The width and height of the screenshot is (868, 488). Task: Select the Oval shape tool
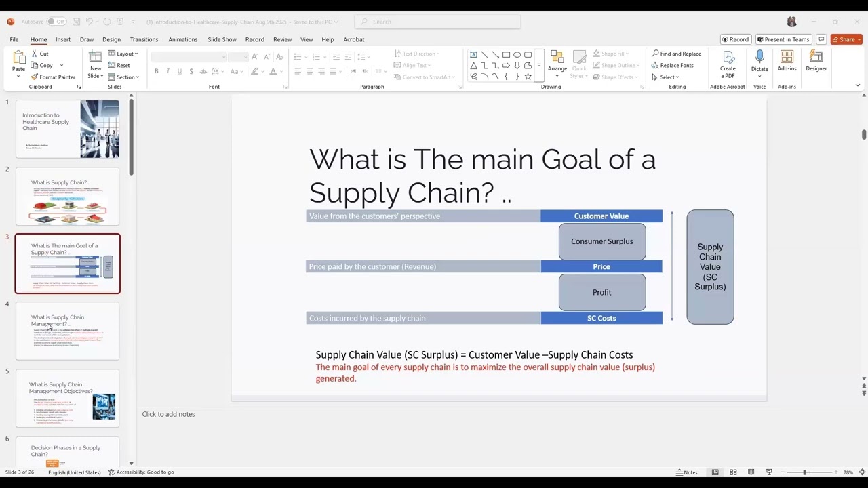tap(517, 54)
